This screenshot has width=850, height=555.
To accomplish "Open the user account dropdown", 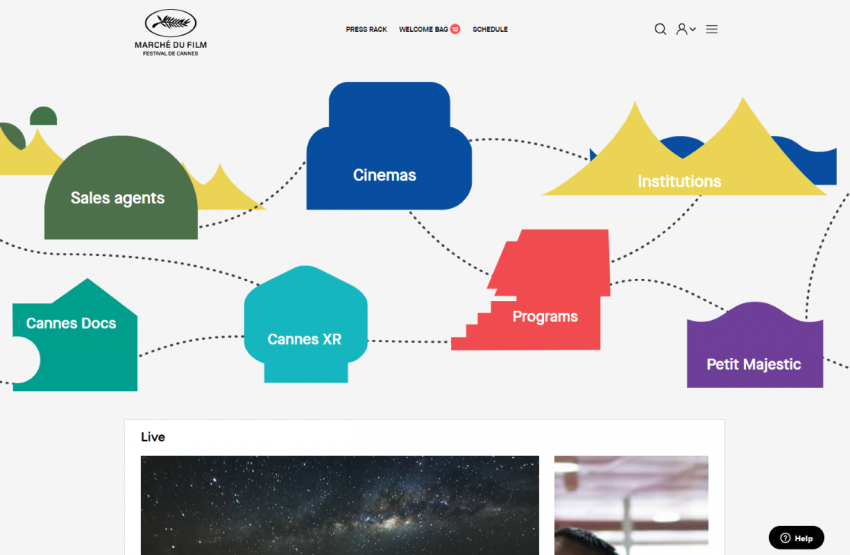I will pos(685,29).
